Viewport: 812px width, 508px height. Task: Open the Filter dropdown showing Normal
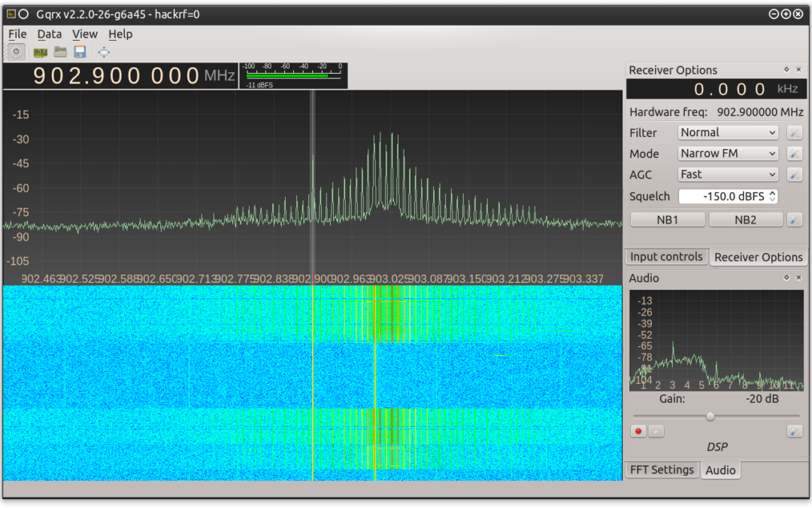click(x=727, y=132)
